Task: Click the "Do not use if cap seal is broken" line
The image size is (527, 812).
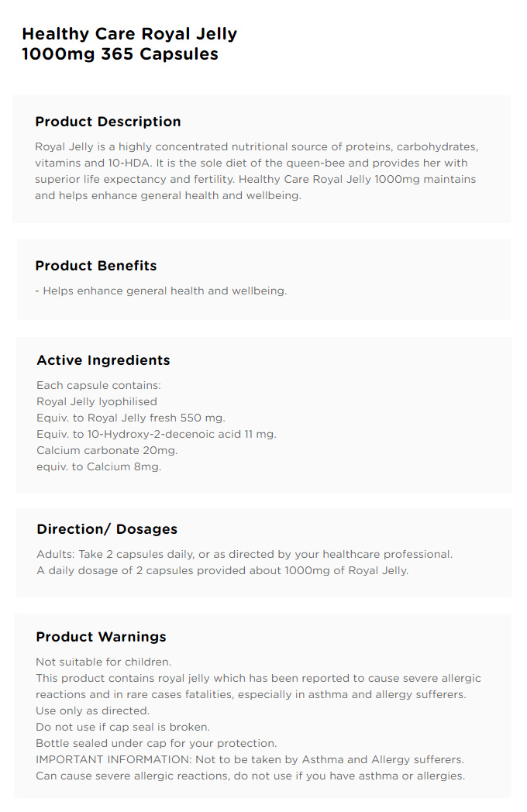Action: click(x=122, y=727)
